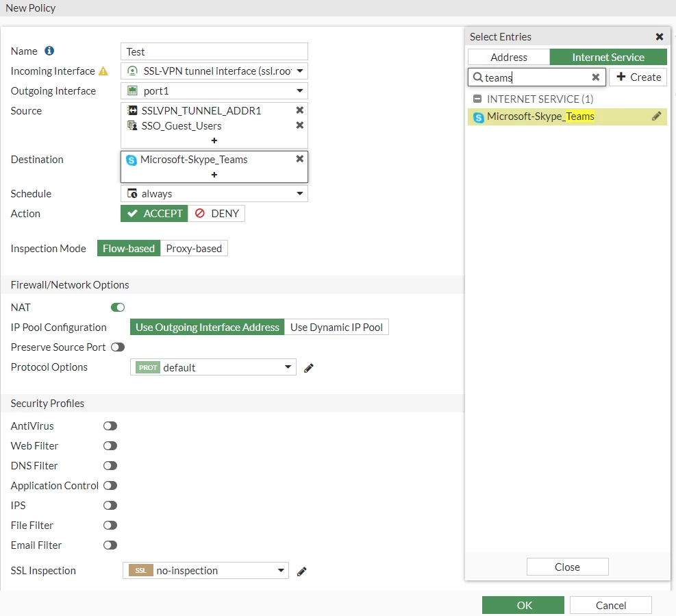This screenshot has width=676, height=616.
Task: Click SSO_Guest_Users text in Source
Action: tap(181, 126)
